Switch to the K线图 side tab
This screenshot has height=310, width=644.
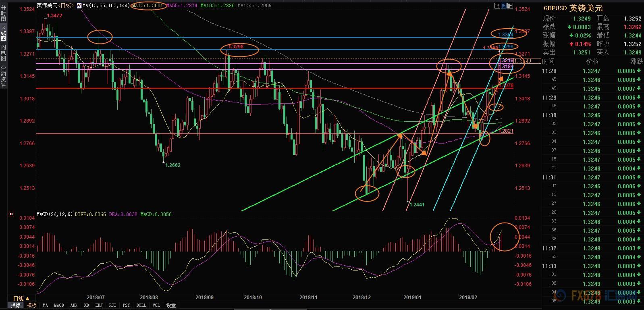click(x=3, y=33)
